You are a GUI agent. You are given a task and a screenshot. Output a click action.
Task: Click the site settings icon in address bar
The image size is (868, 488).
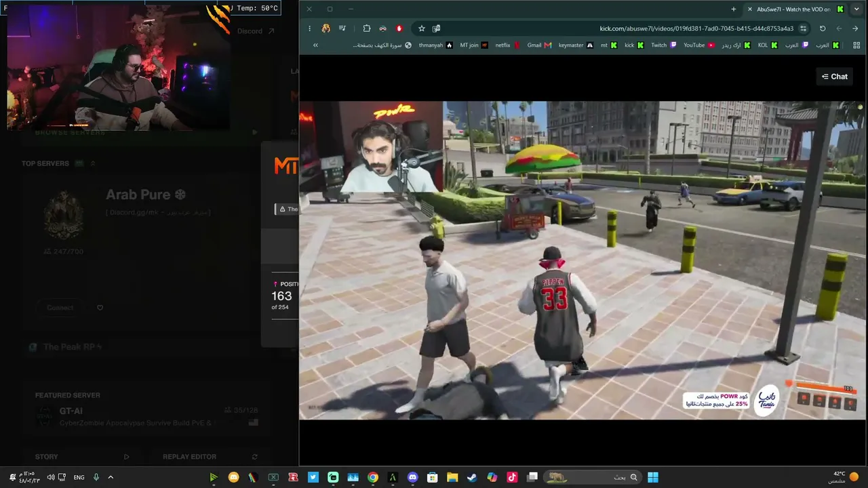[804, 28]
